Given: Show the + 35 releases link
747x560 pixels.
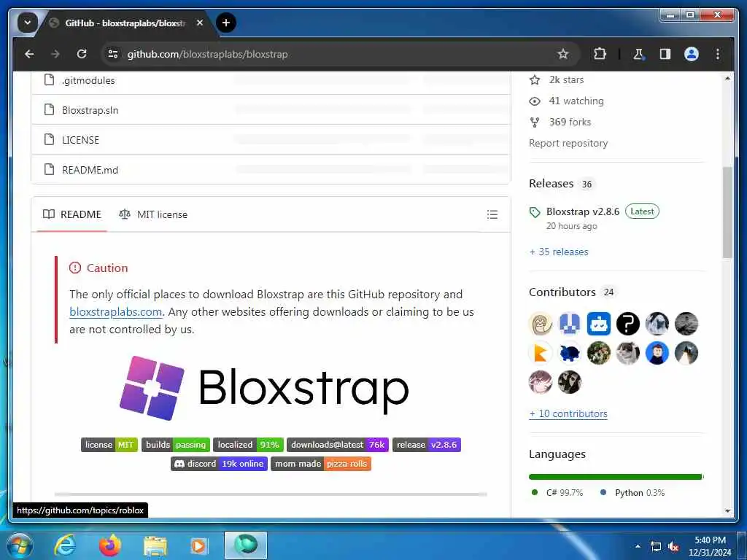Looking at the screenshot, I should (559, 252).
